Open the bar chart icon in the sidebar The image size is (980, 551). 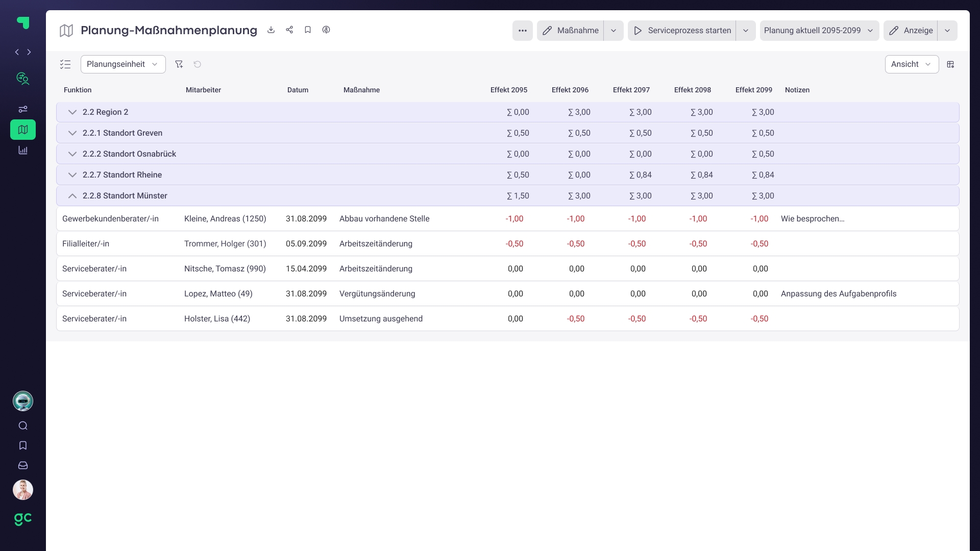pyautogui.click(x=23, y=150)
